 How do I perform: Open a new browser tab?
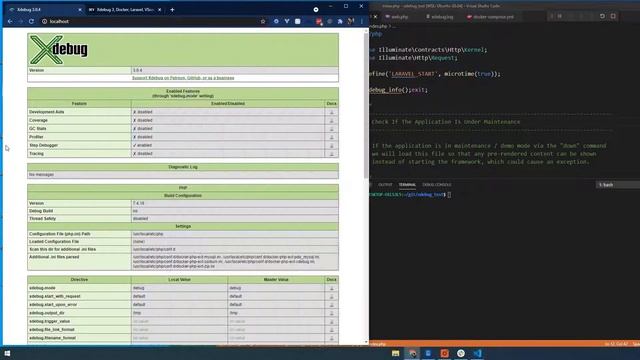click(172, 9)
